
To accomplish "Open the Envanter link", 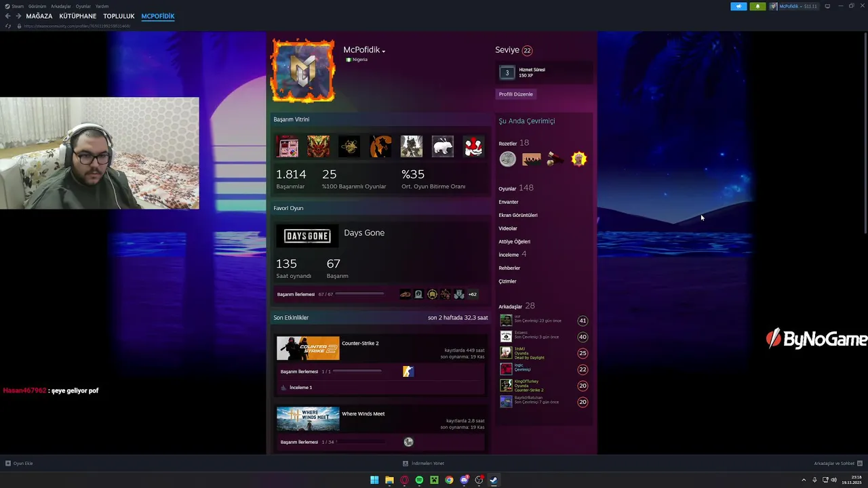I will pyautogui.click(x=509, y=202).
